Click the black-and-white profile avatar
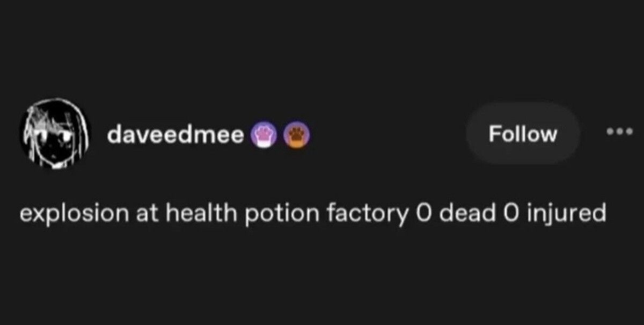 [x=54, y=134]
